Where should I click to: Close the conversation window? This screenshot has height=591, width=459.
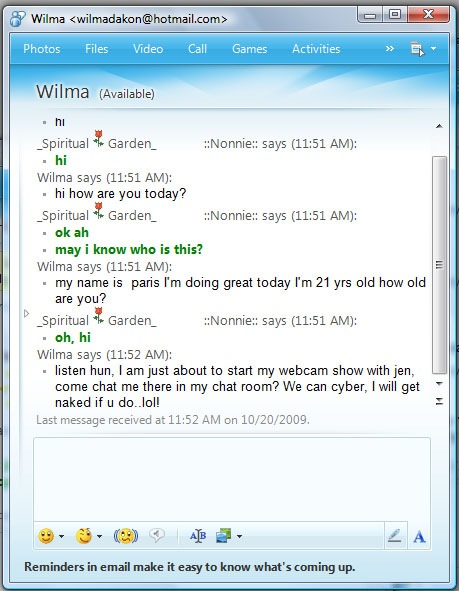click(428, 15)
